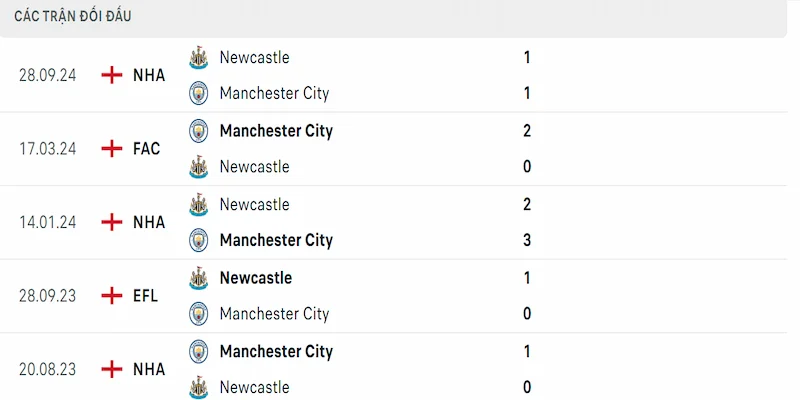Image resolution: width=800 pixels, height=400 pixels.
Task: Click Newcastle crest in 17.03.24 FAC match
Action: pos(199,166)
